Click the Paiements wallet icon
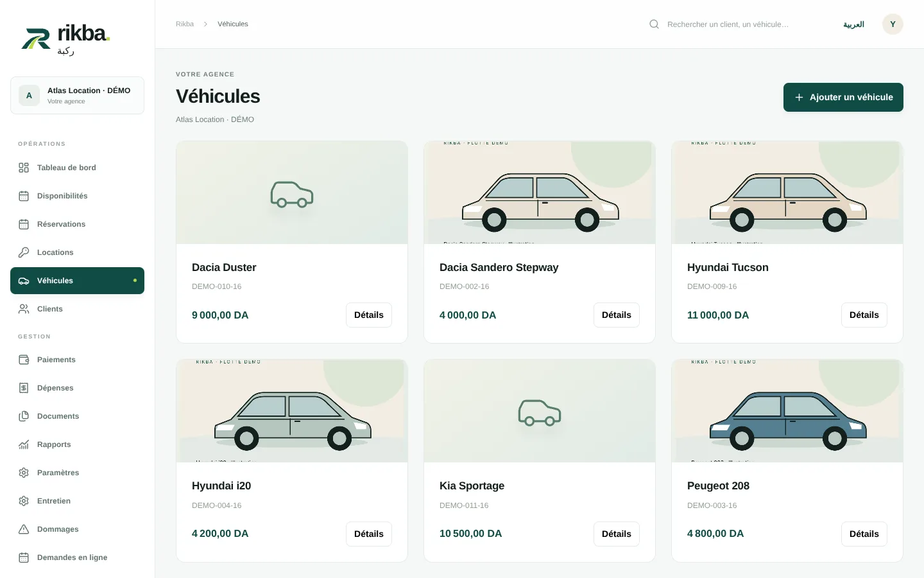This screenshot has width=924, height=578. [x=24, y=360]
